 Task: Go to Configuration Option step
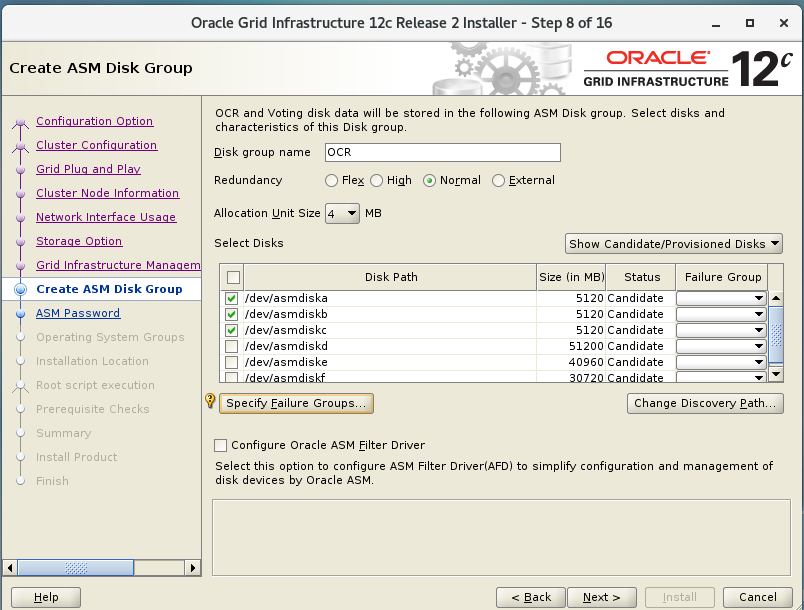coord(94,121)
